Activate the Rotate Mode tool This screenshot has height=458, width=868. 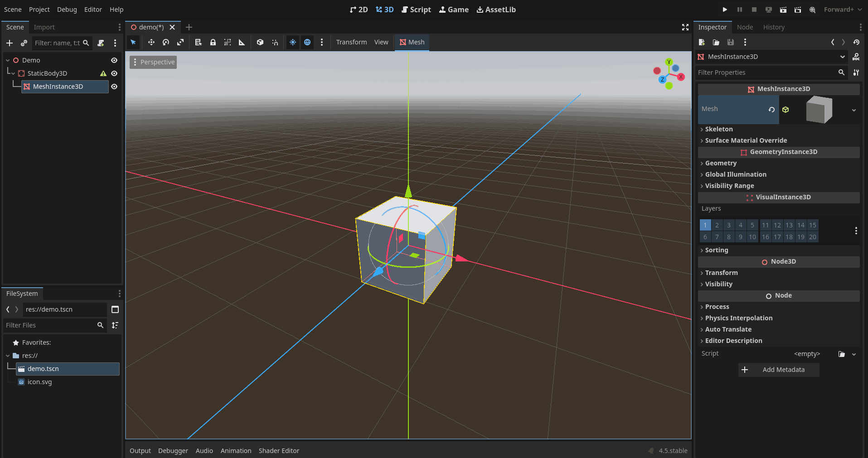[x=166, y=42]
